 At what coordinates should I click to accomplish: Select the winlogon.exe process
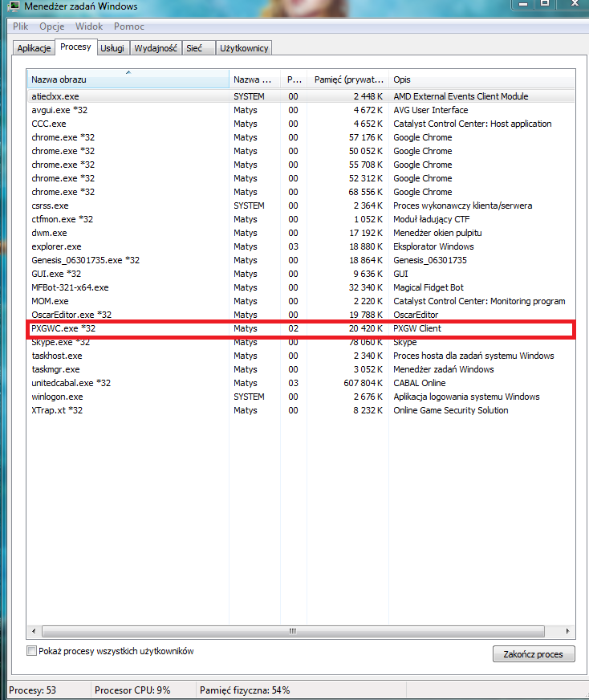(x=301, y=397)
